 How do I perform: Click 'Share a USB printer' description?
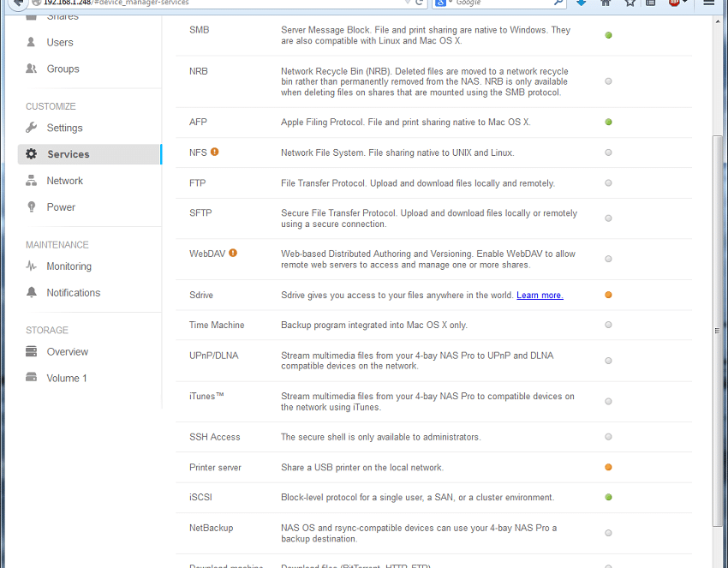[362, 467]
